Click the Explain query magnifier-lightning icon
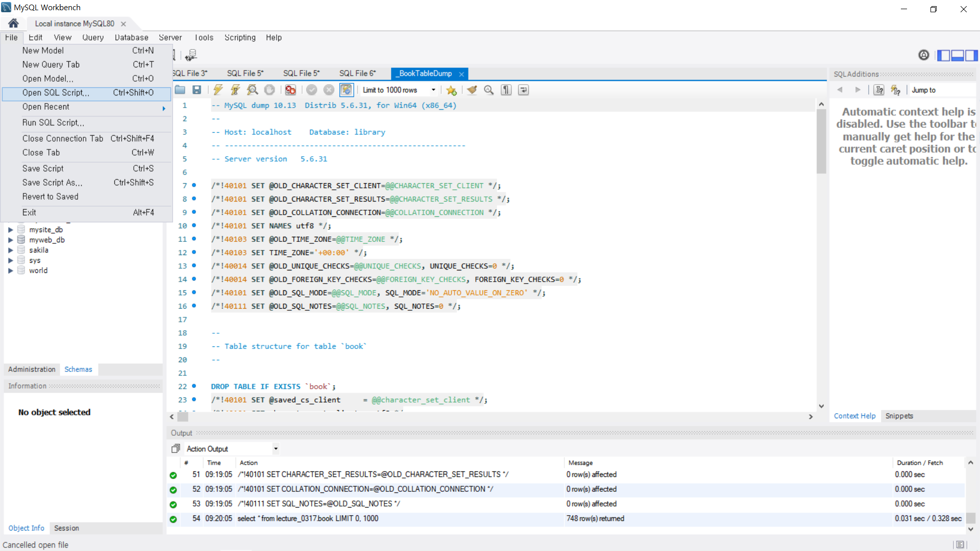Viewport: 980px width, 551px height. (252, 90)
